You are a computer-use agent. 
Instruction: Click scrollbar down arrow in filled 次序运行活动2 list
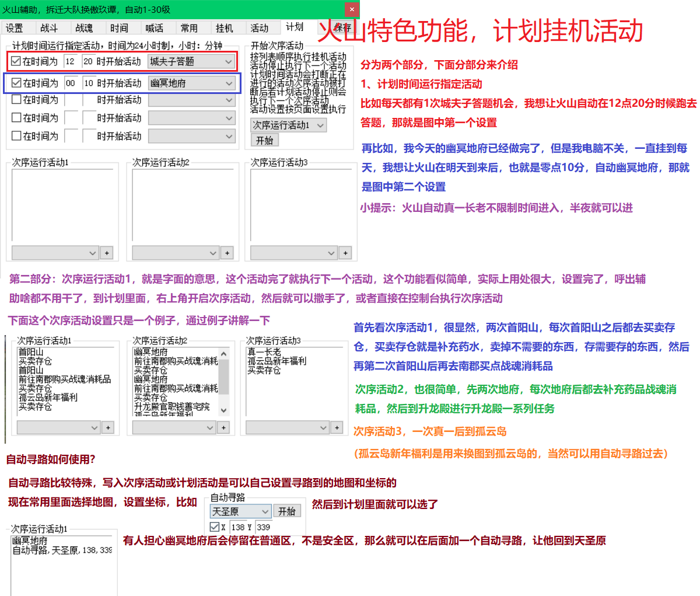click(x=223, y=411)
